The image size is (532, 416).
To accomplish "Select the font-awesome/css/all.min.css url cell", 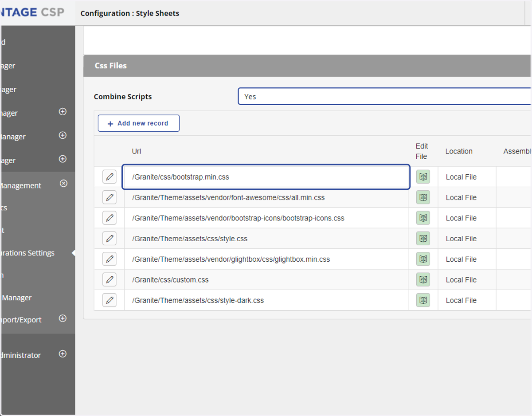I will pyautogui.click(x=266, y=197).
